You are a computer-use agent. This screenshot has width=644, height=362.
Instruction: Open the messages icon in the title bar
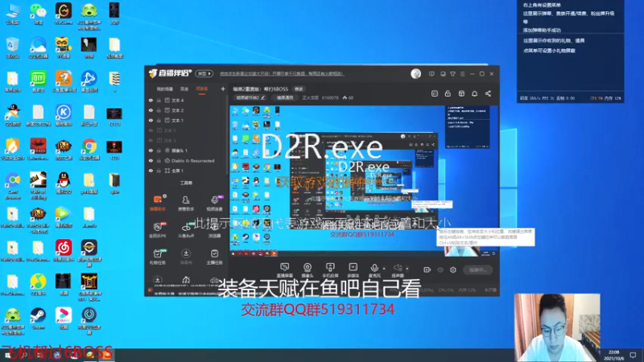(431, 74)
